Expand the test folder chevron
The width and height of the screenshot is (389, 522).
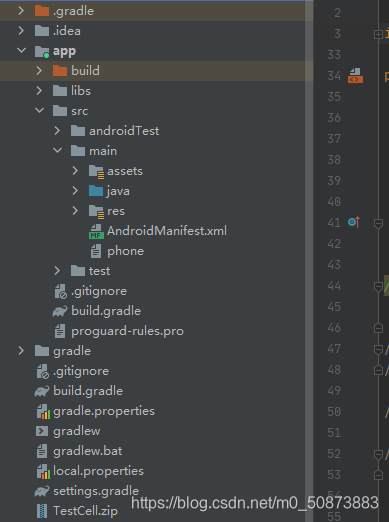point(57,271)
